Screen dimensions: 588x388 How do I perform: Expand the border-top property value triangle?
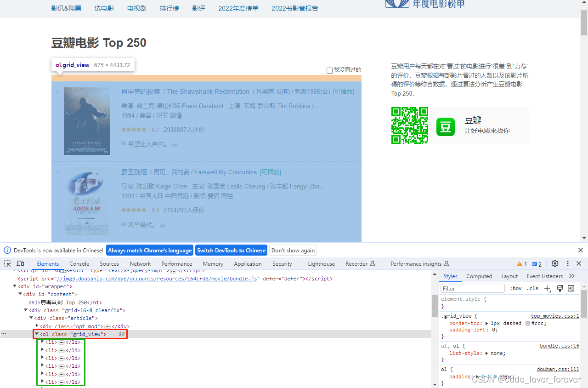(x=487, y=323)
